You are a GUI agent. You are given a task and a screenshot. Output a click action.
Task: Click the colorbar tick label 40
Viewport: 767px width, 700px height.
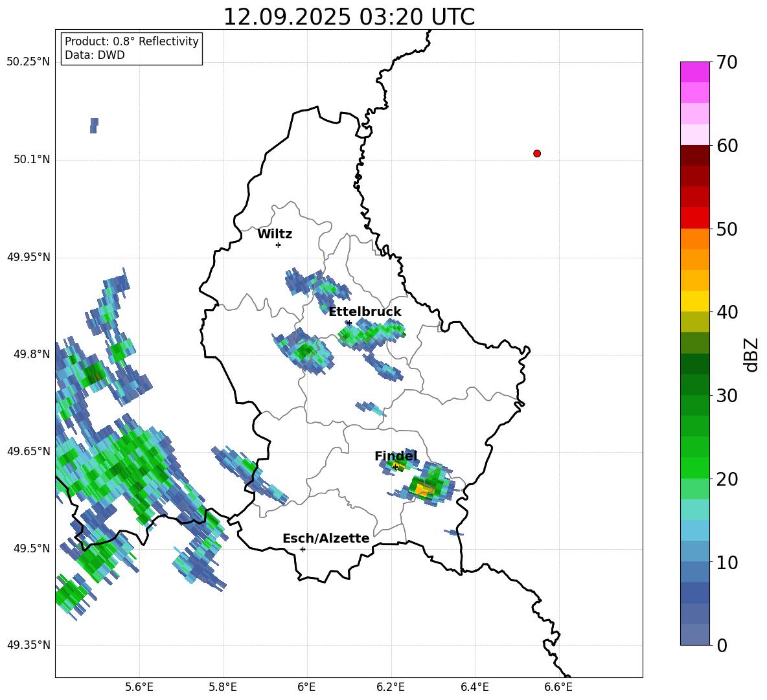point(726,312)
